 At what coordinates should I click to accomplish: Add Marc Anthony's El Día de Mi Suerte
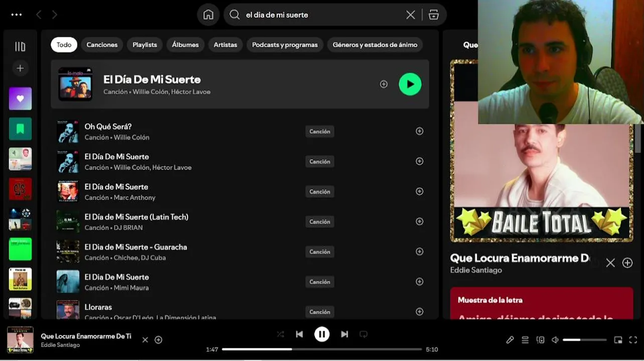[420, 192]
